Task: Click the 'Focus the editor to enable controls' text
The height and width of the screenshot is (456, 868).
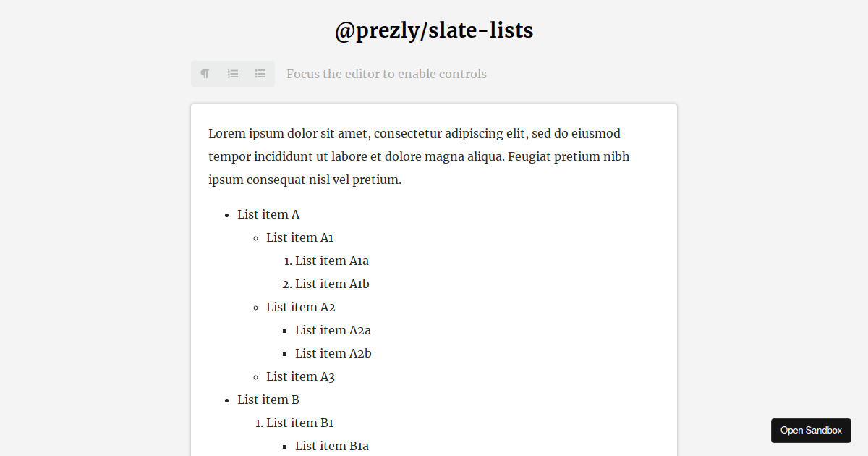Action: click(387, 74)
